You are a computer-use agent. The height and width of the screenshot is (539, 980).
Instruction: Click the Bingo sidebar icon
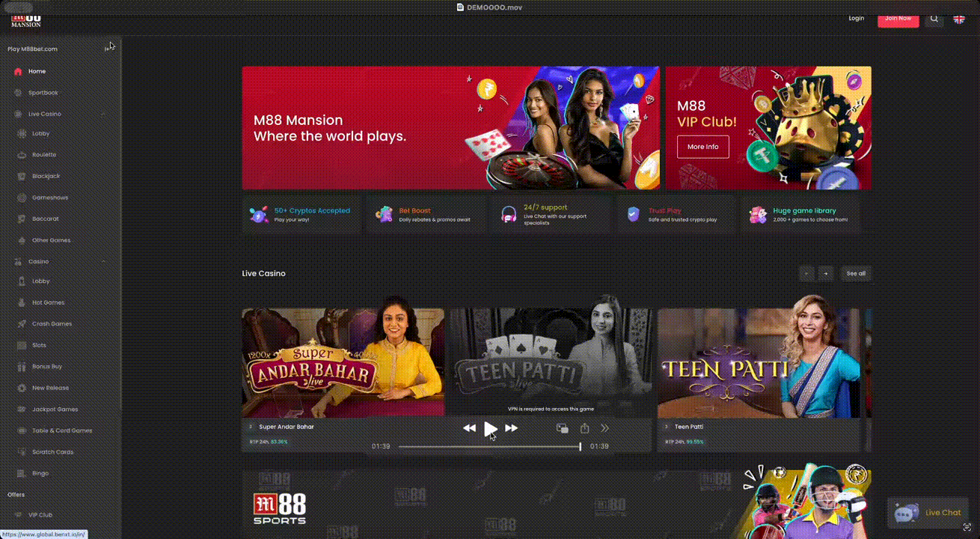(22, 473)
